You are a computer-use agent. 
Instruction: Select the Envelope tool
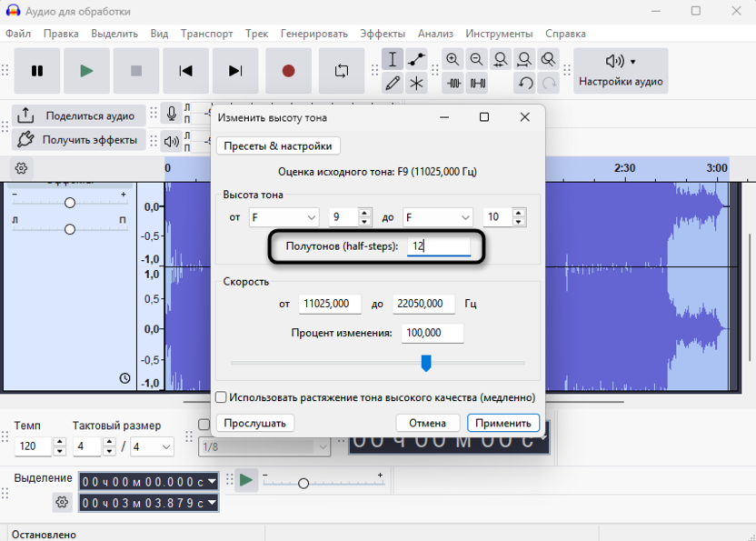point(416,60)
